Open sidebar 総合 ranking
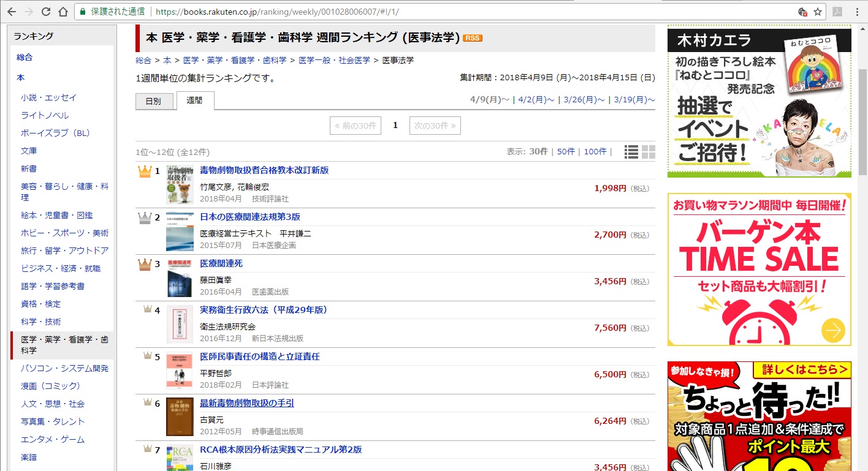The width and height of the screenshot is (868, 471). pos(25,57)
